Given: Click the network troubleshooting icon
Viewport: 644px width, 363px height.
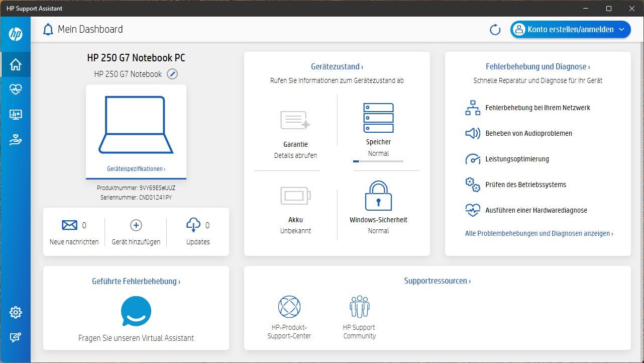Looking at the screenshot, I should 473,108.
